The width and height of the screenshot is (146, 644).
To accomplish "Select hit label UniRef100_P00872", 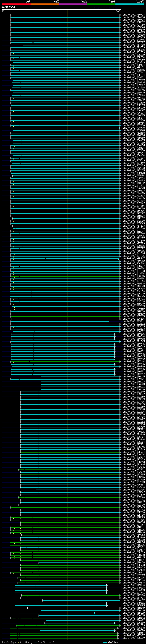I will tap(134, 331).
